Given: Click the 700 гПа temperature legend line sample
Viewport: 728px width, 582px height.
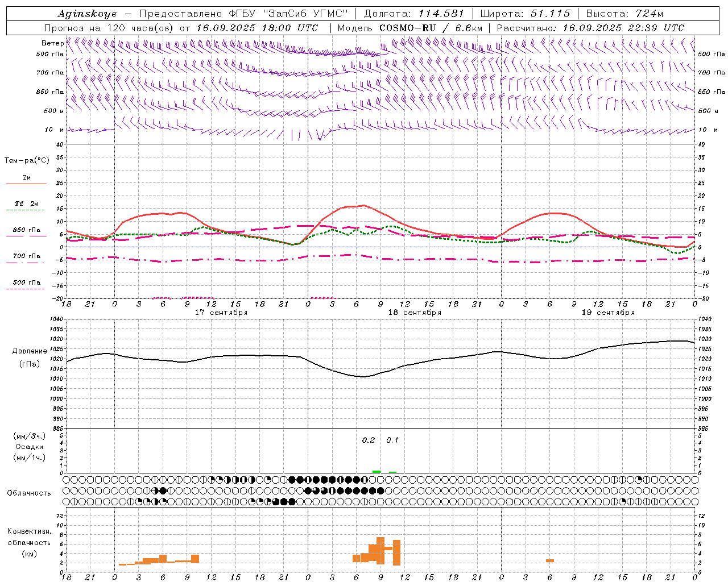Looking at the screenshot, I should click(x=26, y=263).
